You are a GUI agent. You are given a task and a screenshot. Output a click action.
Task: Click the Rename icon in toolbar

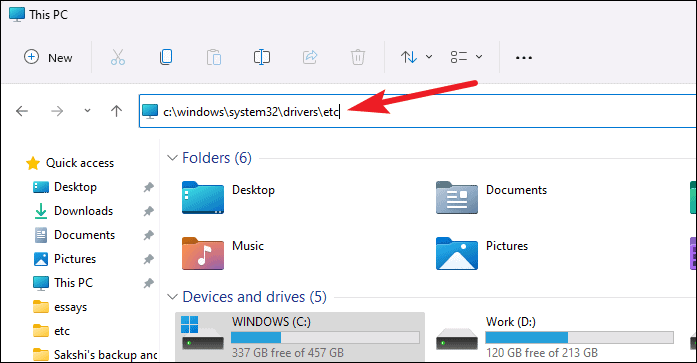pos(262,57)
